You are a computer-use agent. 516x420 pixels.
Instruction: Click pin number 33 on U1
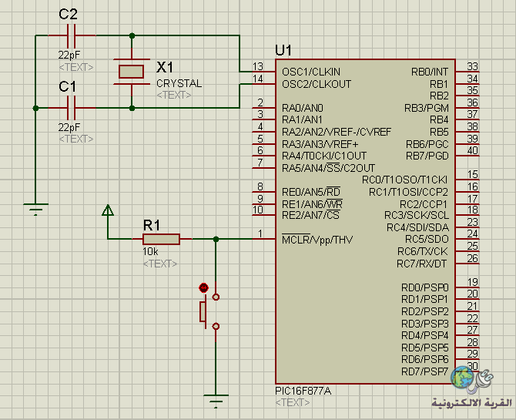472,66
